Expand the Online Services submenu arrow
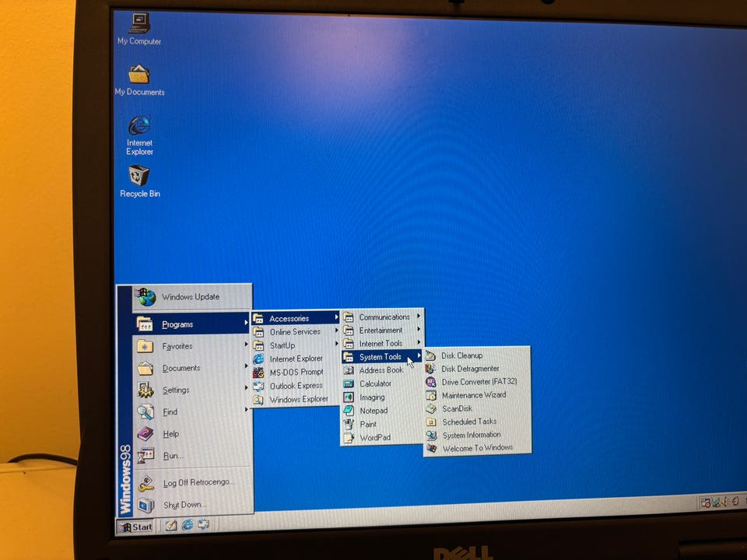 pyautogui.click(x=336, y=331)
